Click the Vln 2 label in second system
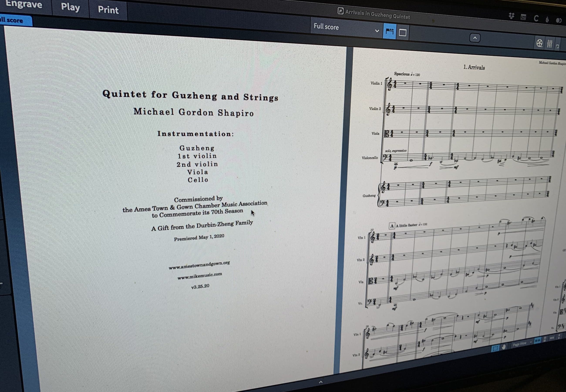The width and height of the screenshot is (566, 392). (360, 260)
